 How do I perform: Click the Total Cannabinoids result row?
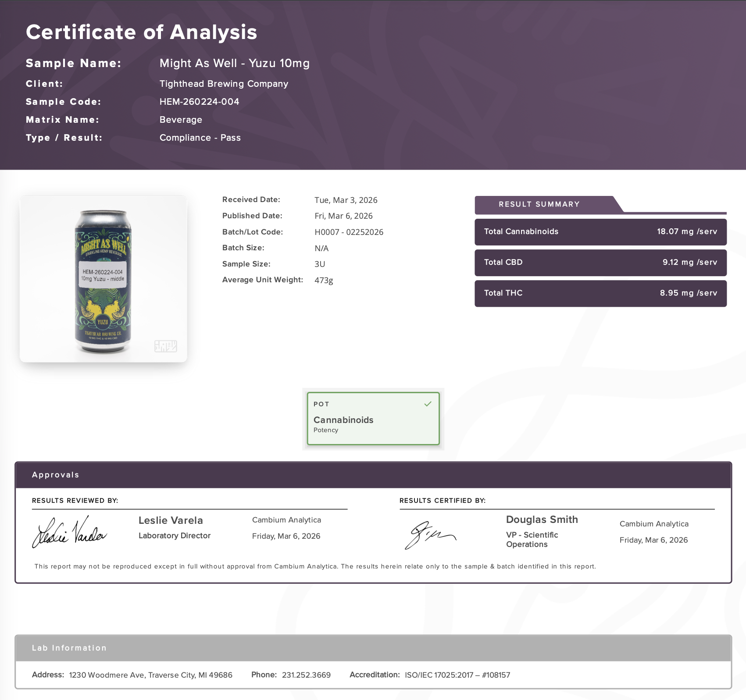tap(600, 232)
